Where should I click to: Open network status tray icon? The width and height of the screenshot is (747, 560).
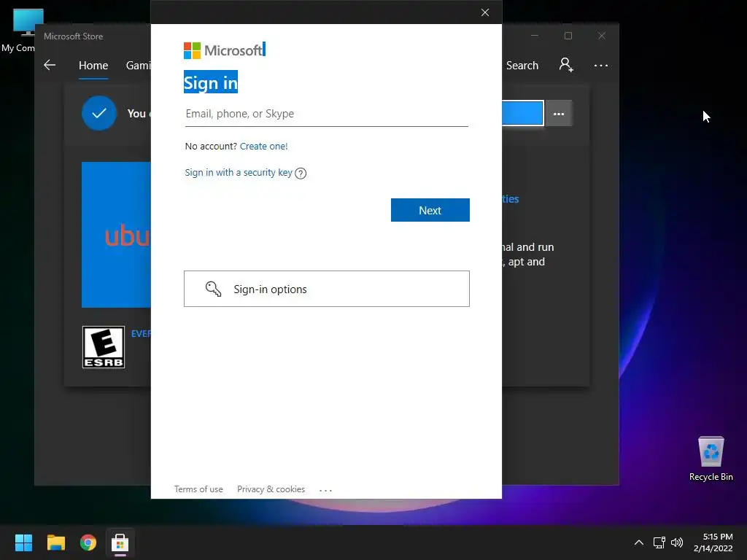tap(659, 542)
